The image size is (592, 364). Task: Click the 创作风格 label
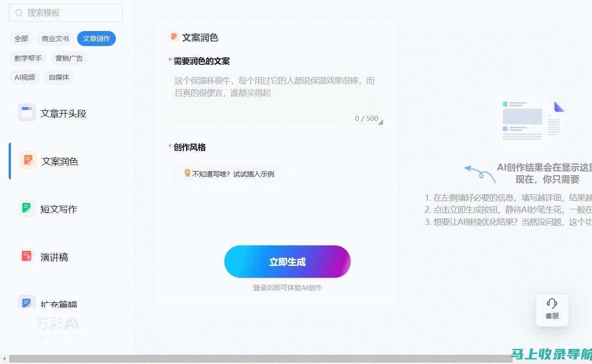point(190,147)
